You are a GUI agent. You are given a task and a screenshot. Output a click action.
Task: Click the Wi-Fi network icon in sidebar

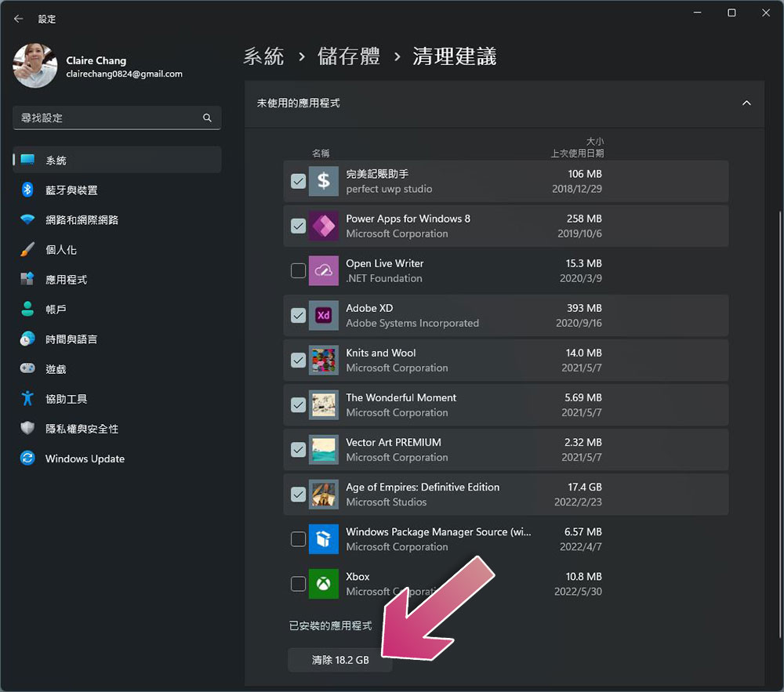pos(27,220)
